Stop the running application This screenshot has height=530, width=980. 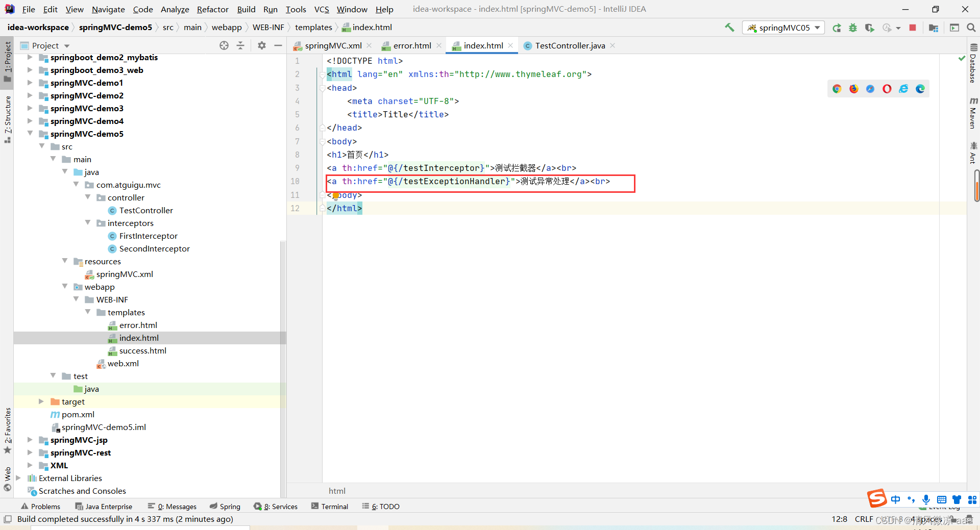click(913, 28)
